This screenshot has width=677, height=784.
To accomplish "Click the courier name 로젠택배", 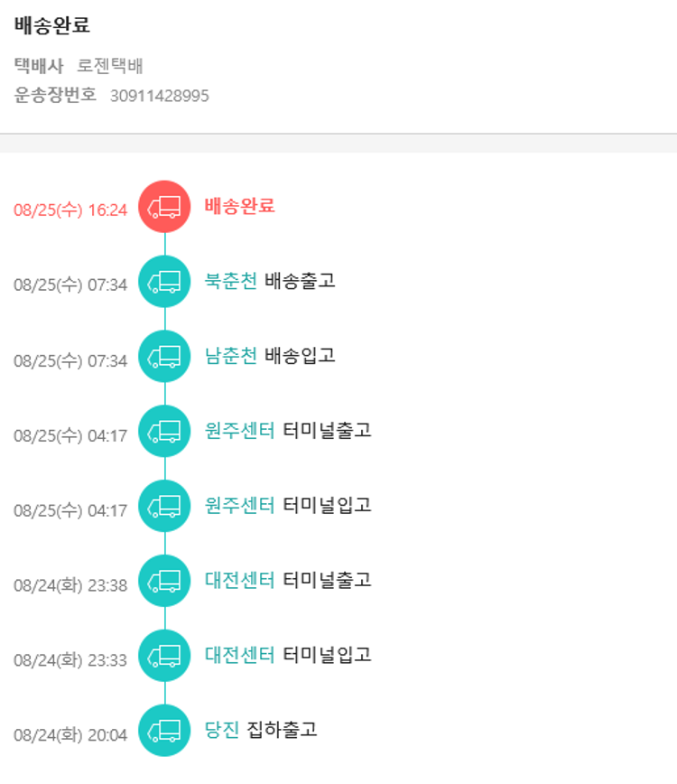I will (110, 66).
